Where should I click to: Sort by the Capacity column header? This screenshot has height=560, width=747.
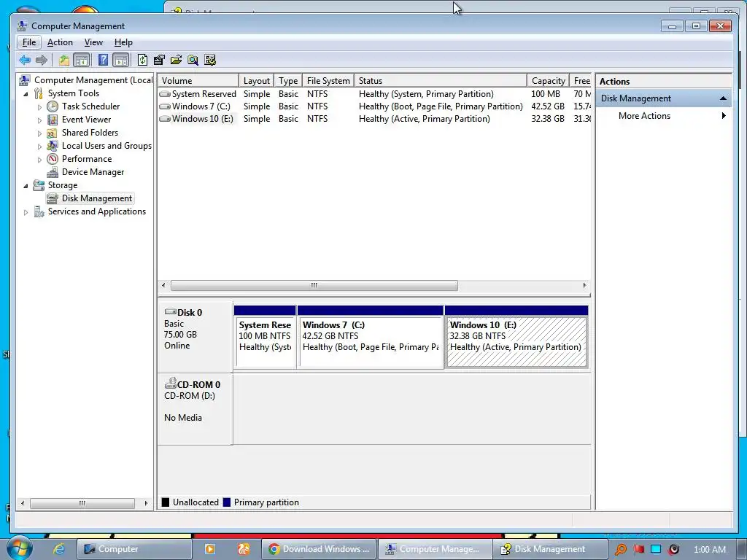[549, 81]
